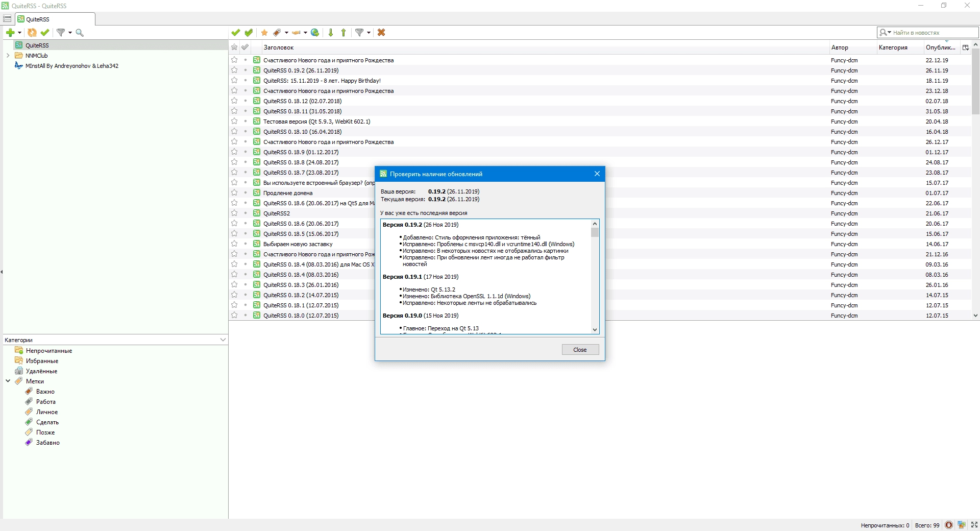Select the Забавно label

coord(47,443)
